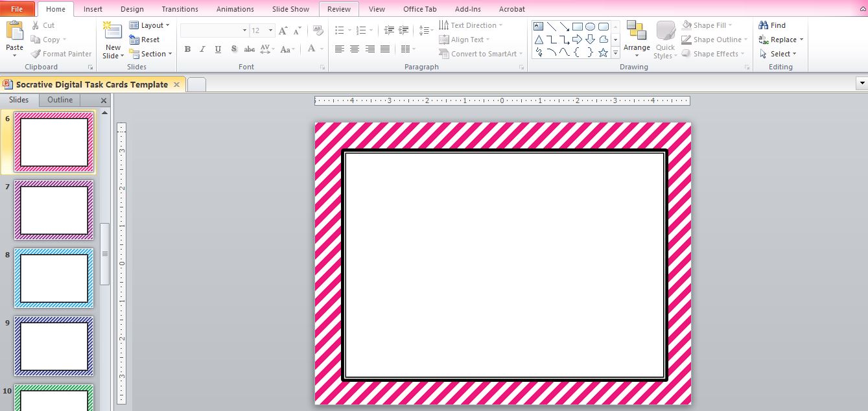Click the Clear Formatting icon
This screenshot has height=411, width=868.
[x=318, y=30]
